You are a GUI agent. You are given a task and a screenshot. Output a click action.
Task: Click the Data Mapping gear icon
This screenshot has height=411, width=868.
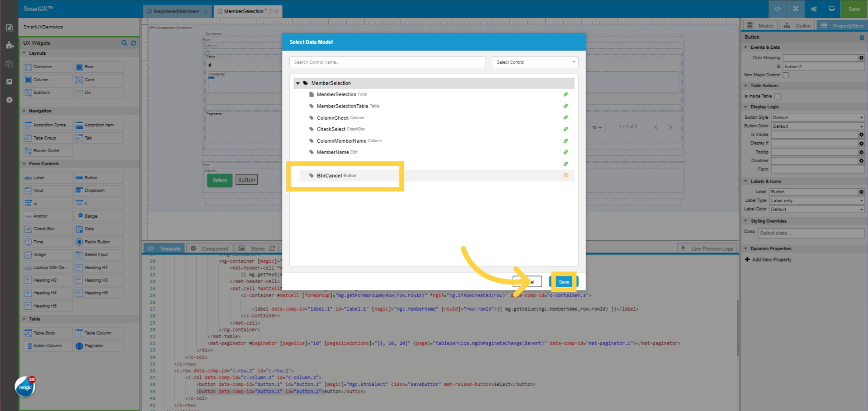coord(861,58)
